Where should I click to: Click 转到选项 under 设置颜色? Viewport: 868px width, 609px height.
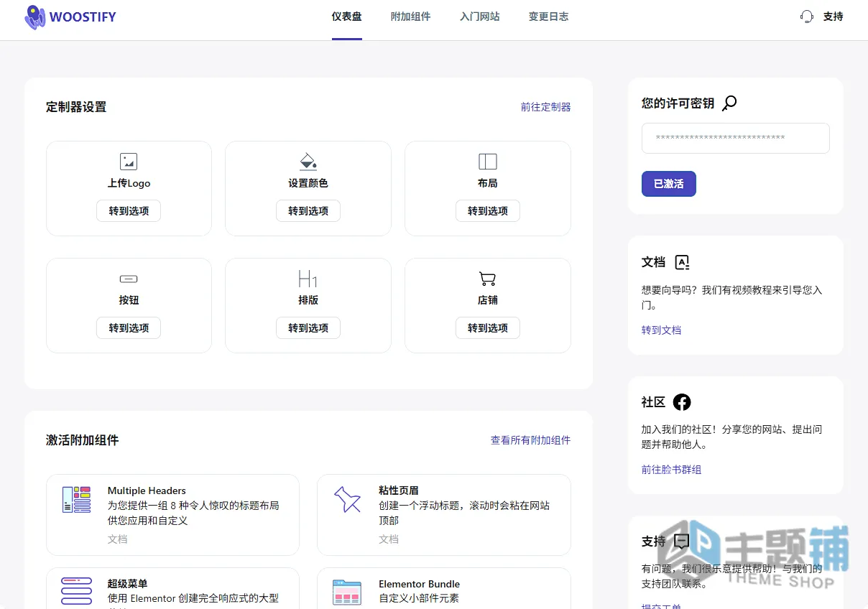(x=308, y=211)
